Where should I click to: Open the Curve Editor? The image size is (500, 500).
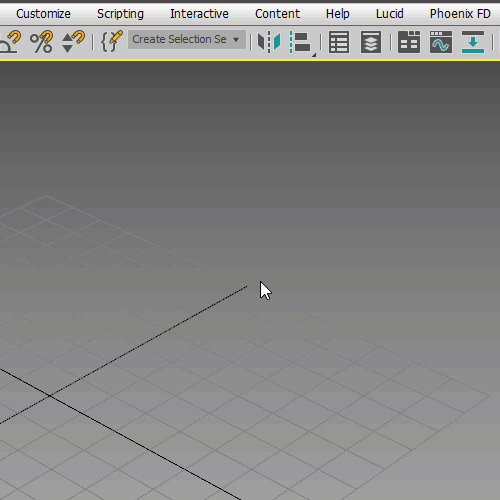point(441,42)
